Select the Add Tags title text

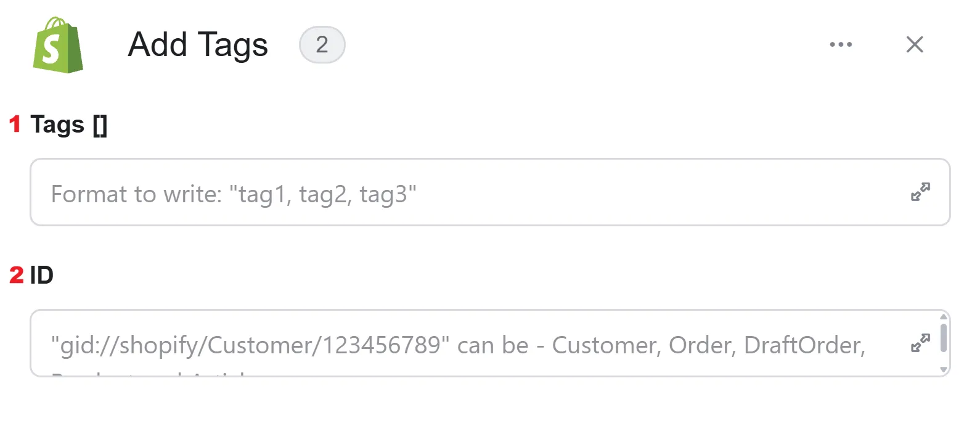tap(198, 45)
